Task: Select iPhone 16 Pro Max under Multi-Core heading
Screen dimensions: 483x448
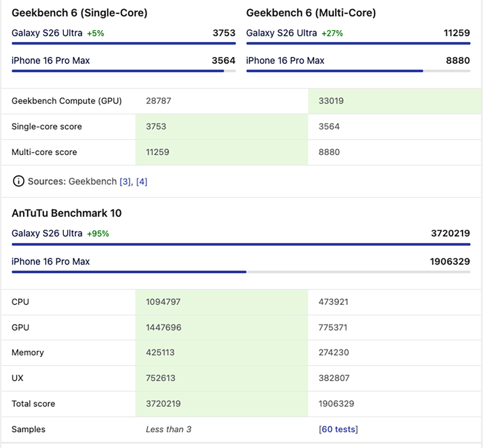Action: click(285, 61)
